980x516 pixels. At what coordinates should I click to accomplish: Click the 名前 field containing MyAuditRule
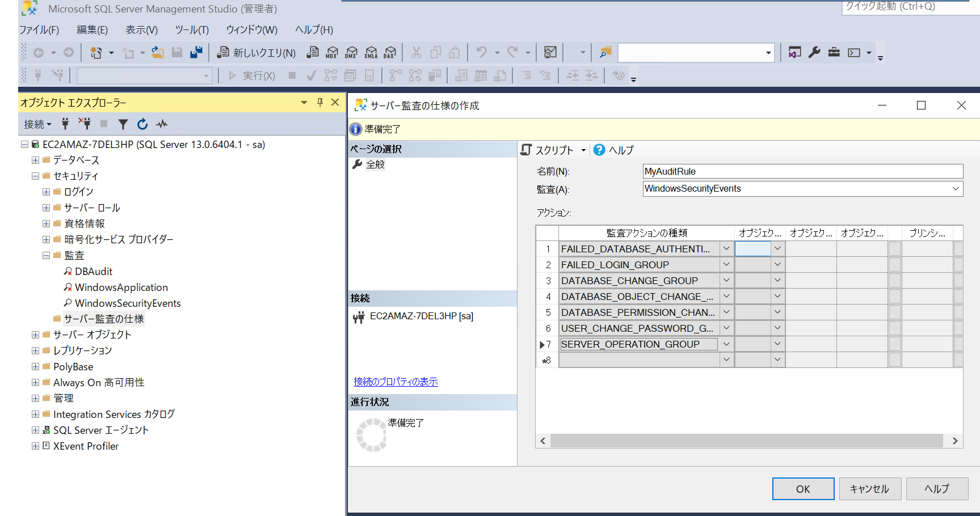pyautogui.click(x=802, y=171)
